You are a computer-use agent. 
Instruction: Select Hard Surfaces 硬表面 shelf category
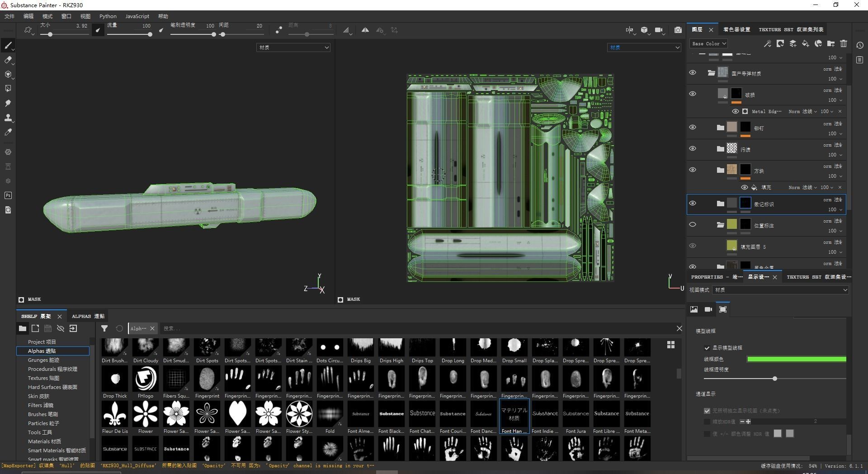(x=53, y=387)
